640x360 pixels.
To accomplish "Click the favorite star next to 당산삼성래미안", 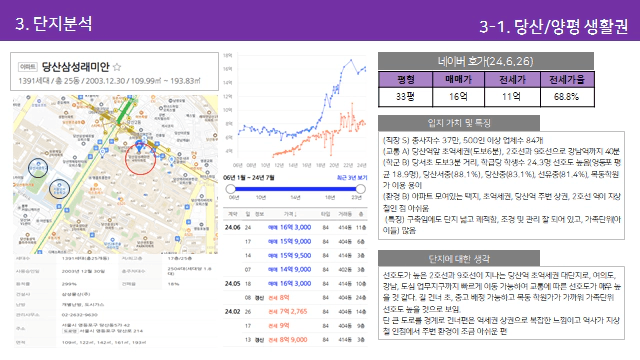I will pos(117,67).
